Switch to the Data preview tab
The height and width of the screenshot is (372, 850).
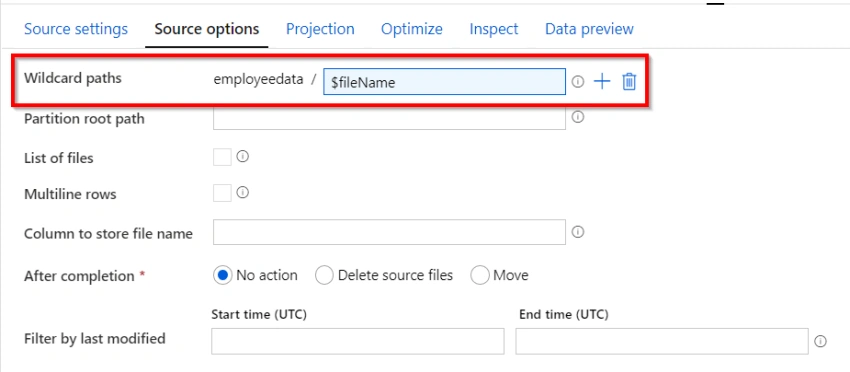(x=589, y=29)
